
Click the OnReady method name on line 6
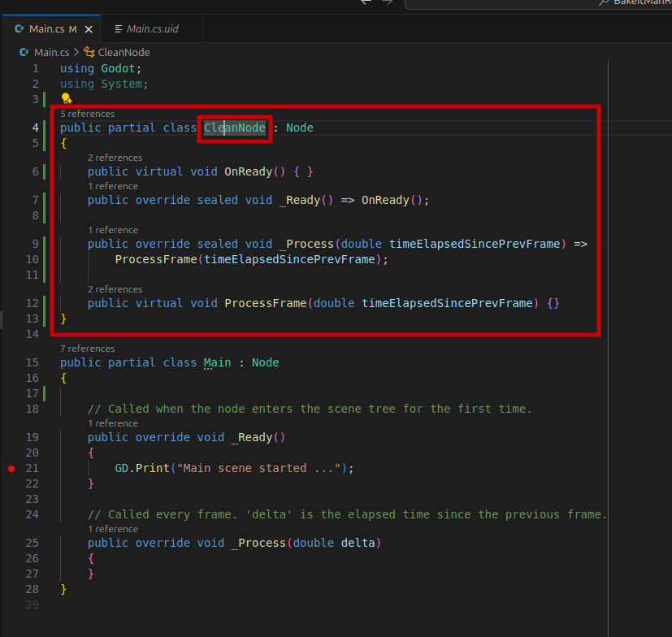(x=248, y=172)
